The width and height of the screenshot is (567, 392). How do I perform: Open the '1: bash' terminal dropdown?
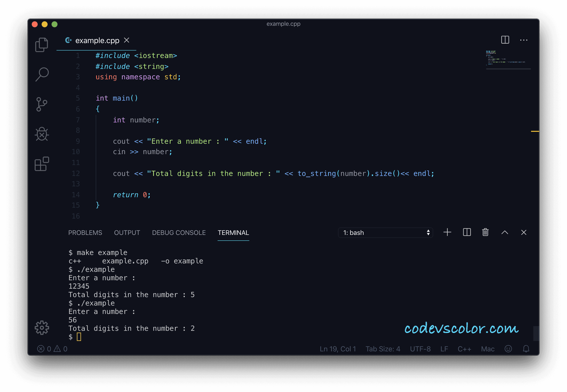(385, 233)
